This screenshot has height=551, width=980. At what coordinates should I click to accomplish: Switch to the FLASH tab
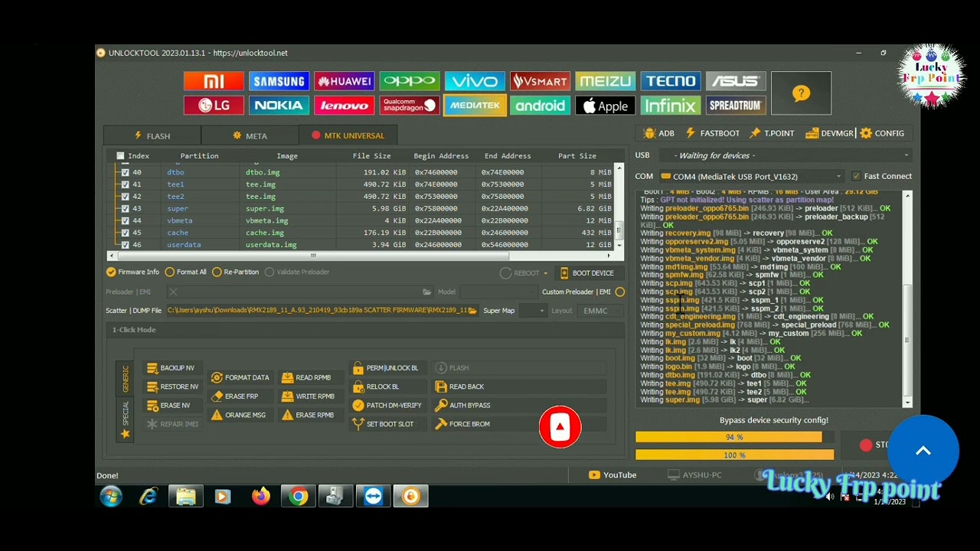(152, 135)
